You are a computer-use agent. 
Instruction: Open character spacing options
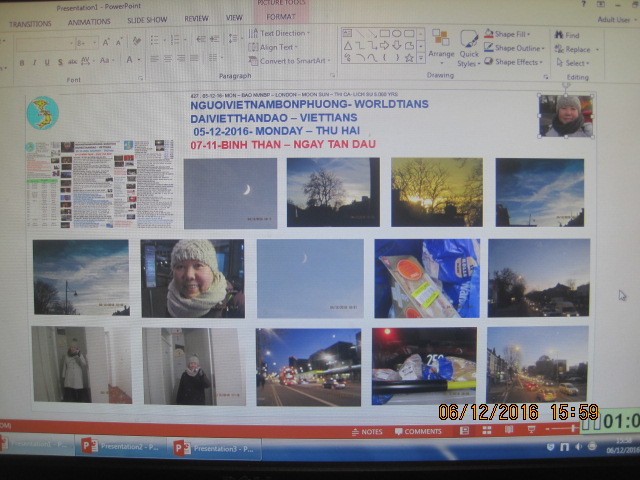pos(87,61)
